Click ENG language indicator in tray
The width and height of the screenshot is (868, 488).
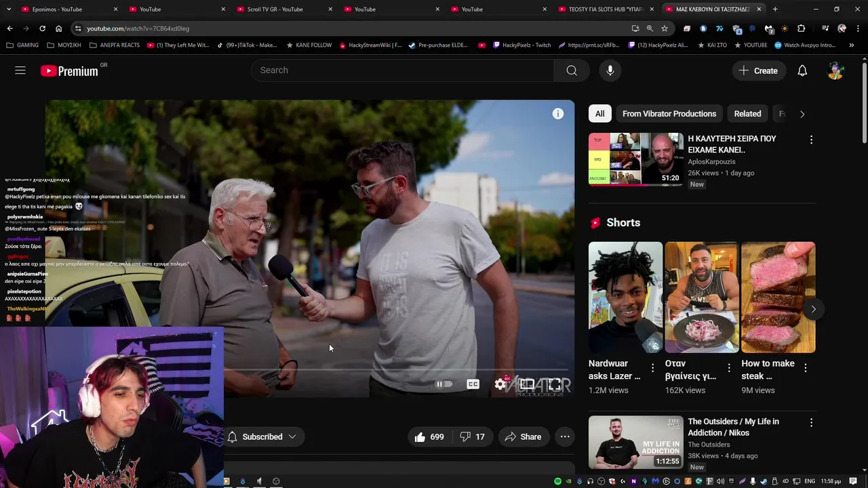click(x=810, y=481)
